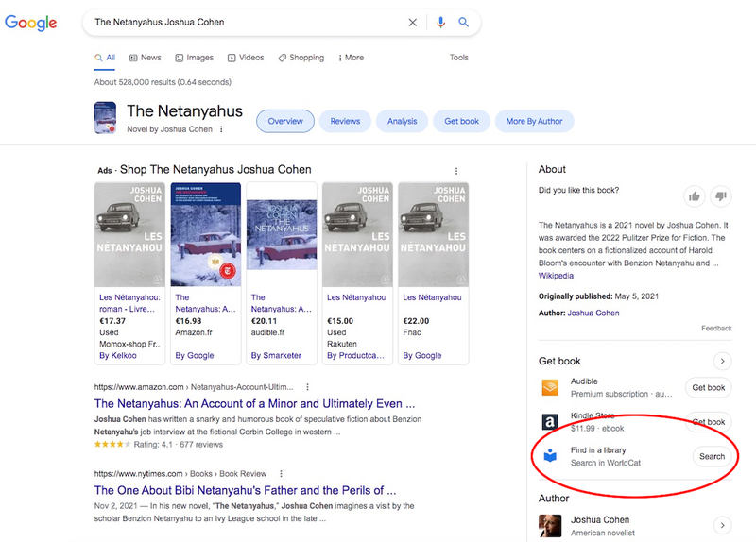Switch to the All results tab

105,58
